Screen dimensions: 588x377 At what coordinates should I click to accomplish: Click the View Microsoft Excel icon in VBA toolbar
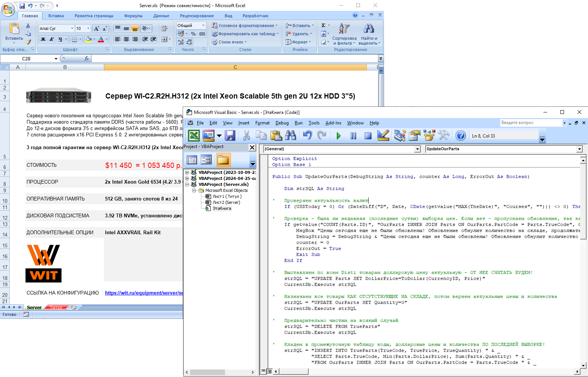pos(193,135)
